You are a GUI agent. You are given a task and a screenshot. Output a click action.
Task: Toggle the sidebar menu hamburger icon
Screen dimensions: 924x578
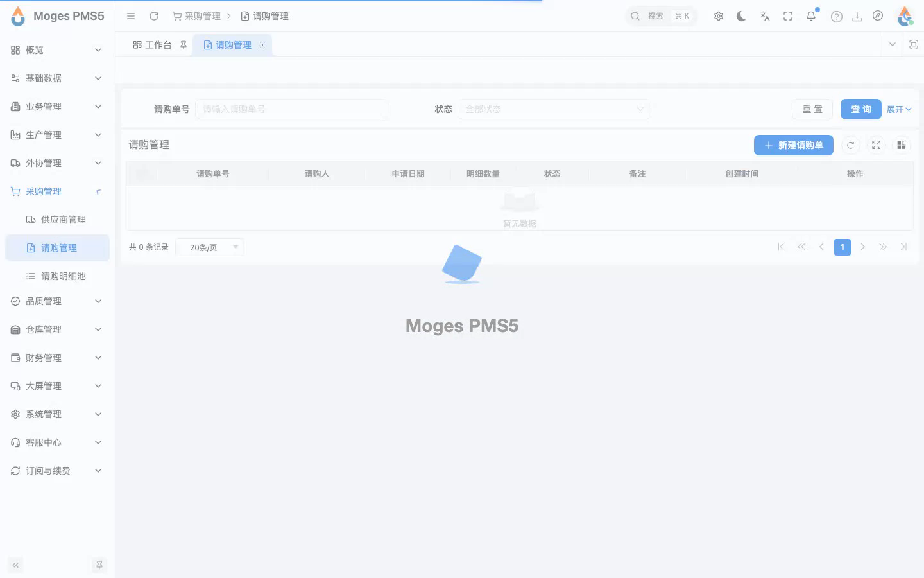tap(131, 16)
